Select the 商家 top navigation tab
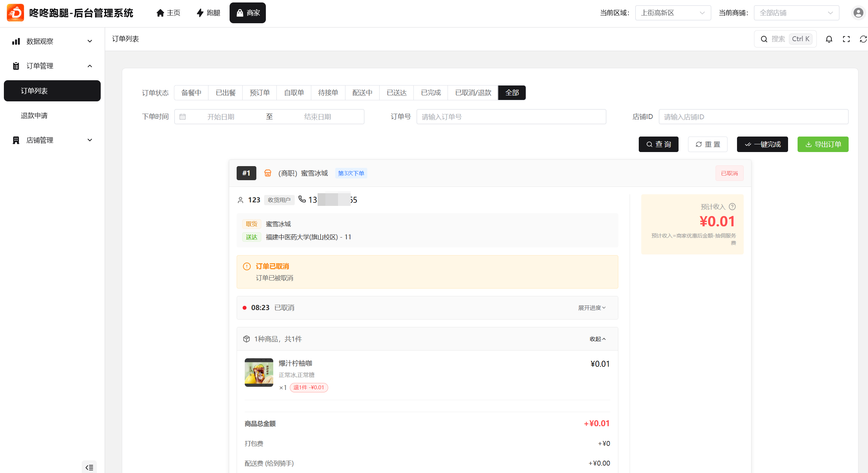Screen dimensions: 868x473 point(248,13)
